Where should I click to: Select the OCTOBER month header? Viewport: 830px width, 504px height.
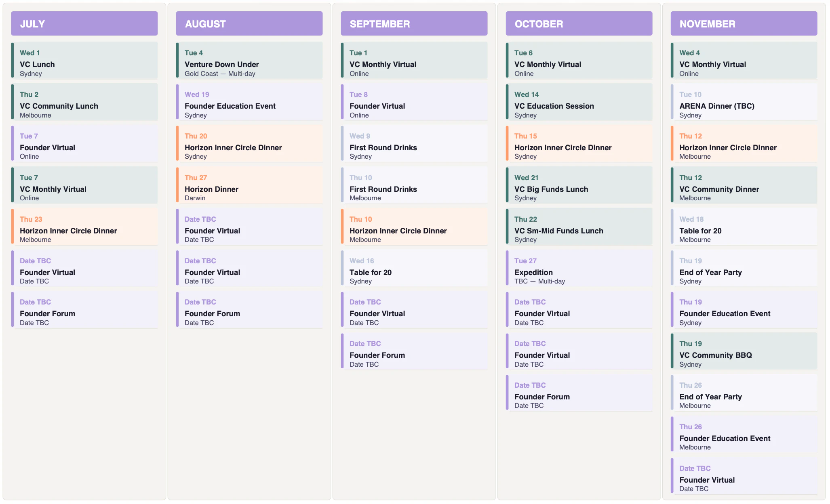point(579,24)
